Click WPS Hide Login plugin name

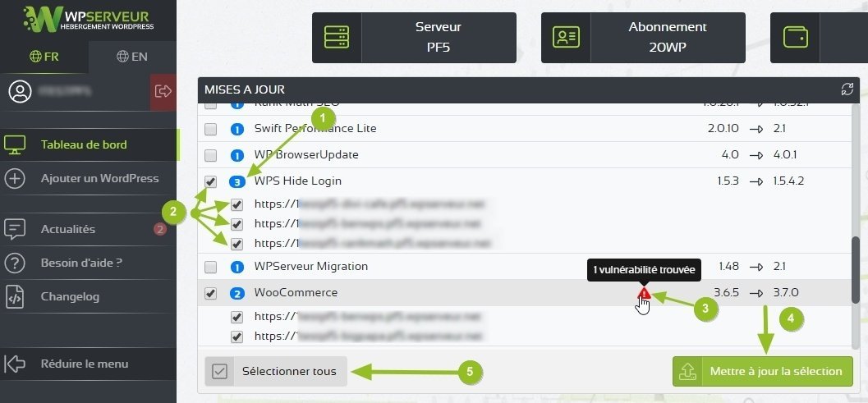298,181
